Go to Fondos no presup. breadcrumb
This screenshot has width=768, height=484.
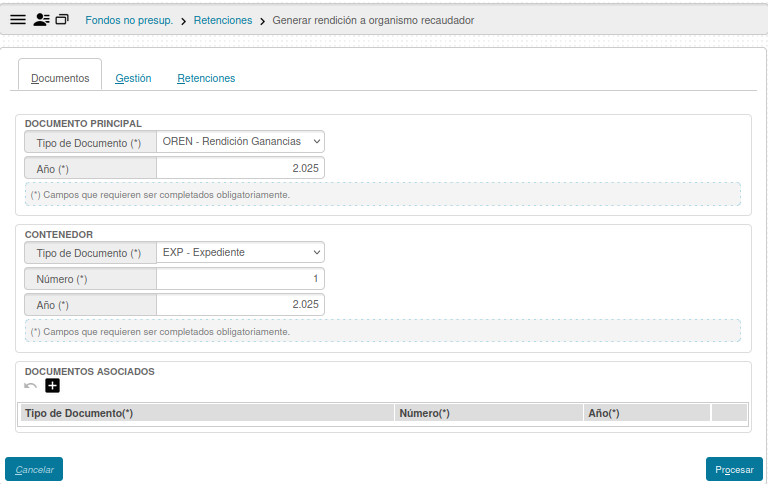coord(129,20)
